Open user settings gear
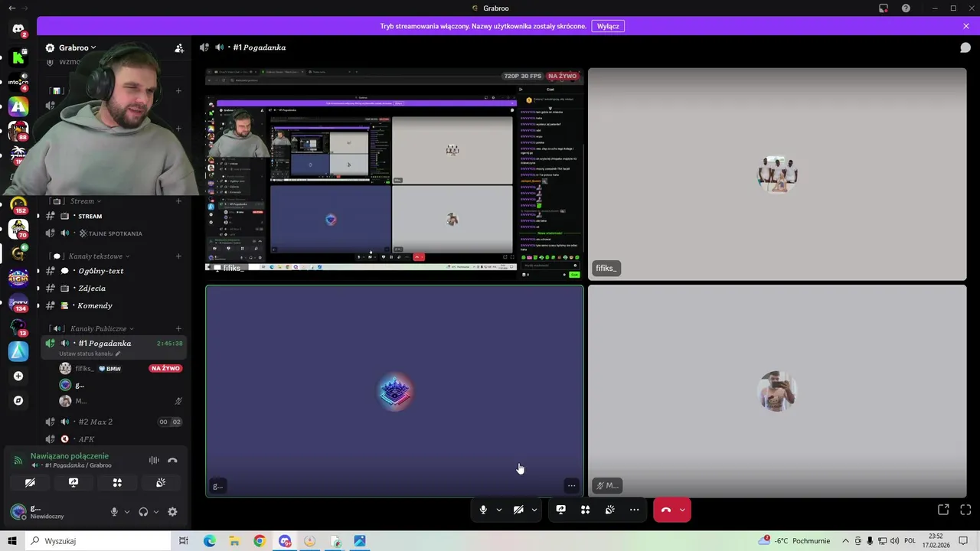 coord(172,512)
